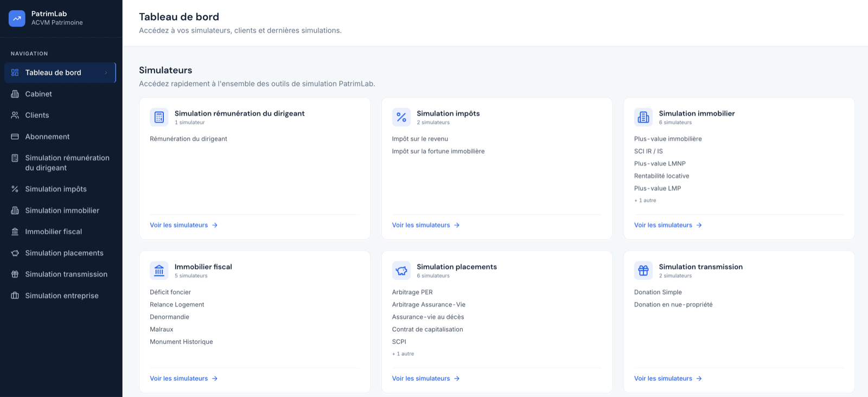This screenshot has height=397, width=868.
Task: Click the gift icon beside sidebar Simulation transmission
Action: (x=15, y=274)
